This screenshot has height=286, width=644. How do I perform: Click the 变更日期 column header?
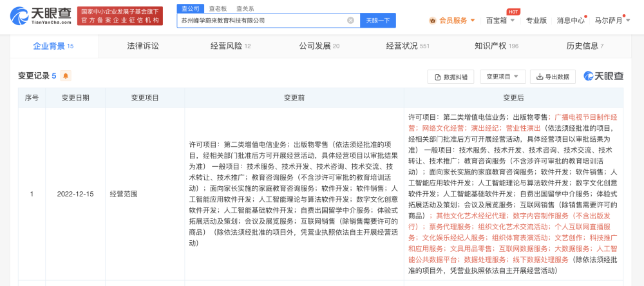(x=75, y=98)
